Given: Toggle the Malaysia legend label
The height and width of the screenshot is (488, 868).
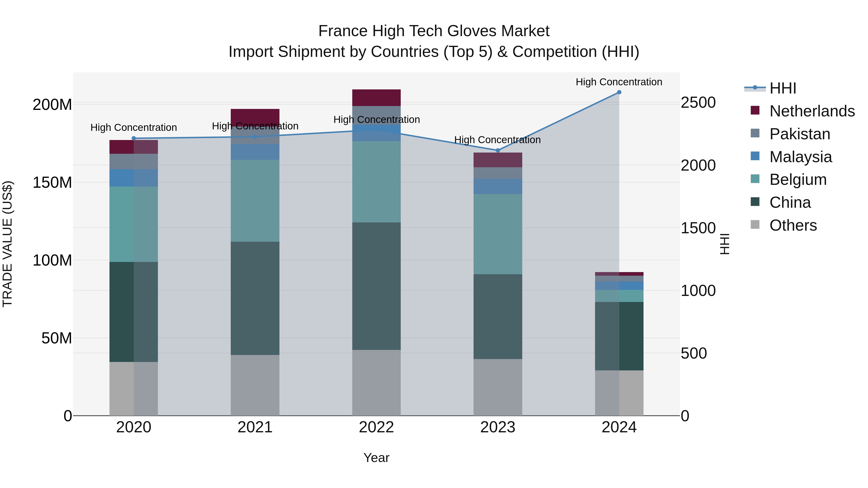Looking at the screenshot, I should pyautogui.click(x=801, y=157).
